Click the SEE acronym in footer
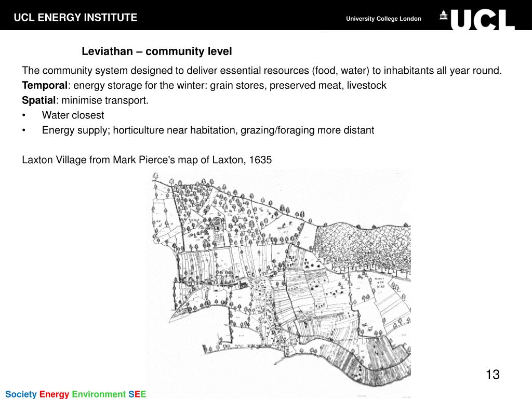The width and height of the screenshot is (532, 399). coord(137,394)
